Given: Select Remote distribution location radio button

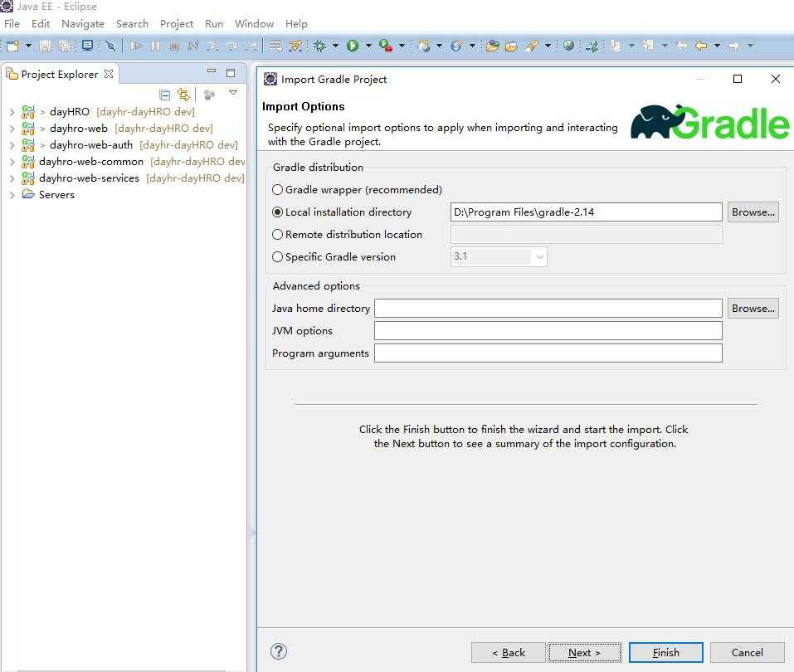Looking at the screenshot, I should [x=277, y=235].
